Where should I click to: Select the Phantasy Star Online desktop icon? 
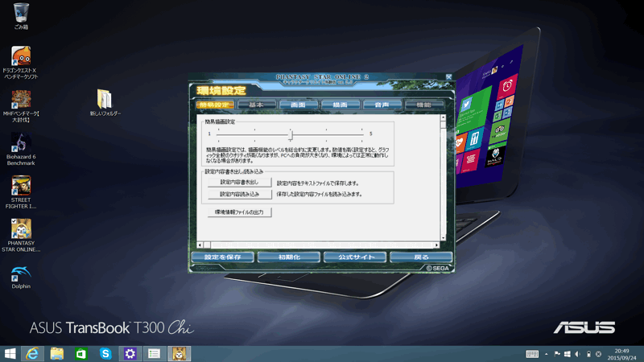coord(21,229)
